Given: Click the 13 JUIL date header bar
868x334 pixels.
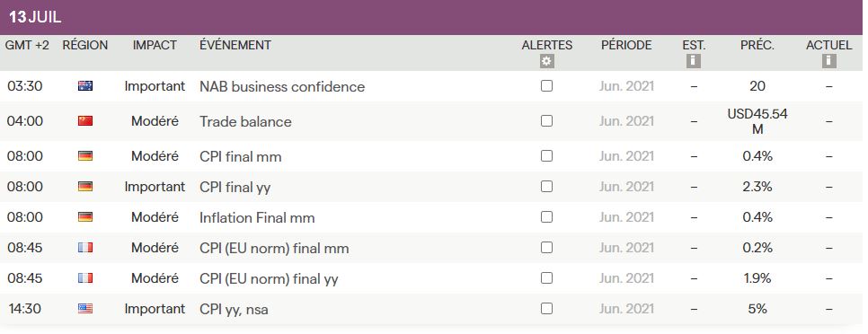Looking at the screenshot, I should 431,17.
